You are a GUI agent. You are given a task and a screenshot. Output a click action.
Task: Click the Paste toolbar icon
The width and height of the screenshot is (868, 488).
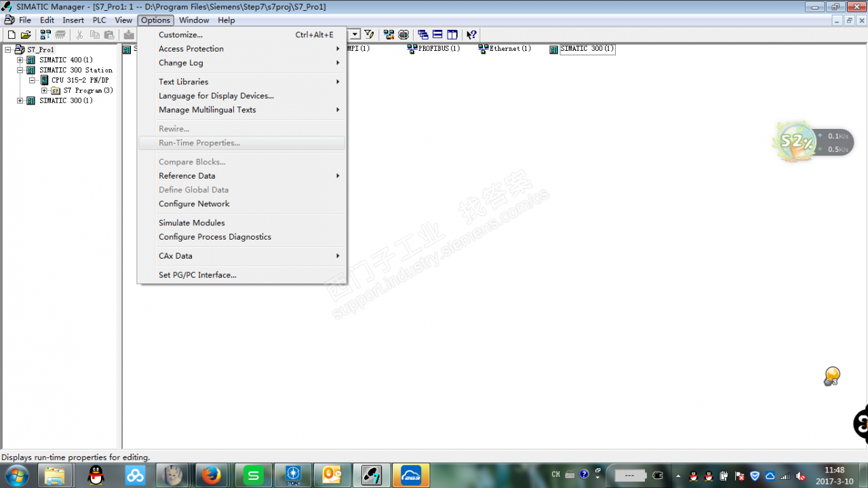(108, 35)
